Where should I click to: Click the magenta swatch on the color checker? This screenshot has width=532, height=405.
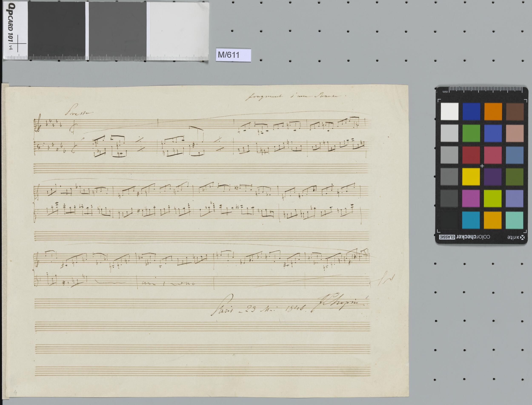coord(471,198)
